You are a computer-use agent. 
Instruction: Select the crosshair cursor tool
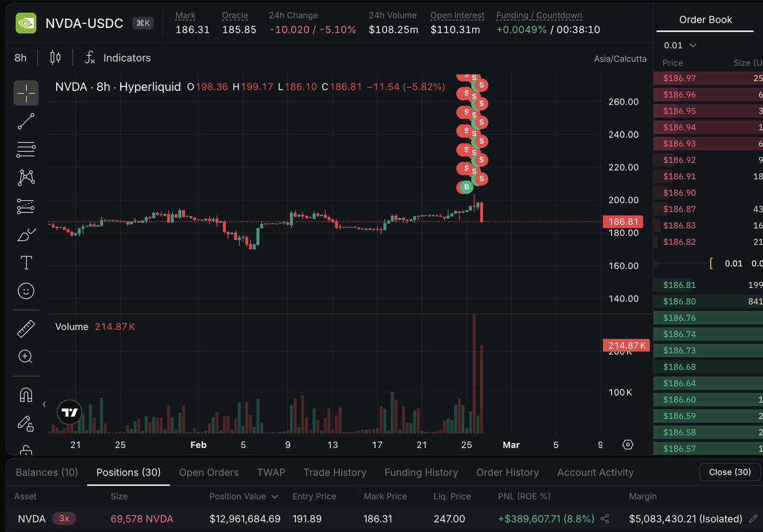click(26, 93)
